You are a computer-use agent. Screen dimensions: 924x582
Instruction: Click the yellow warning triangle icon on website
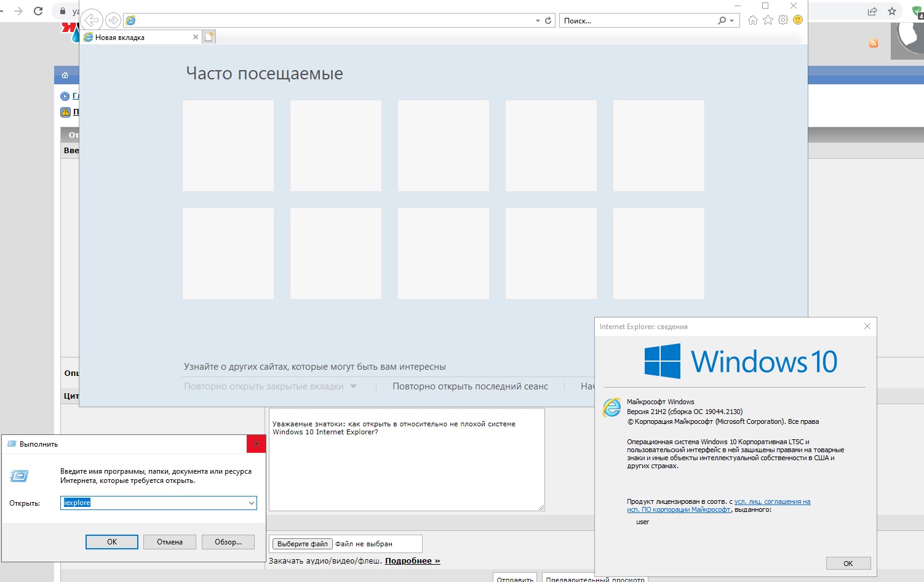coord(65,112)
